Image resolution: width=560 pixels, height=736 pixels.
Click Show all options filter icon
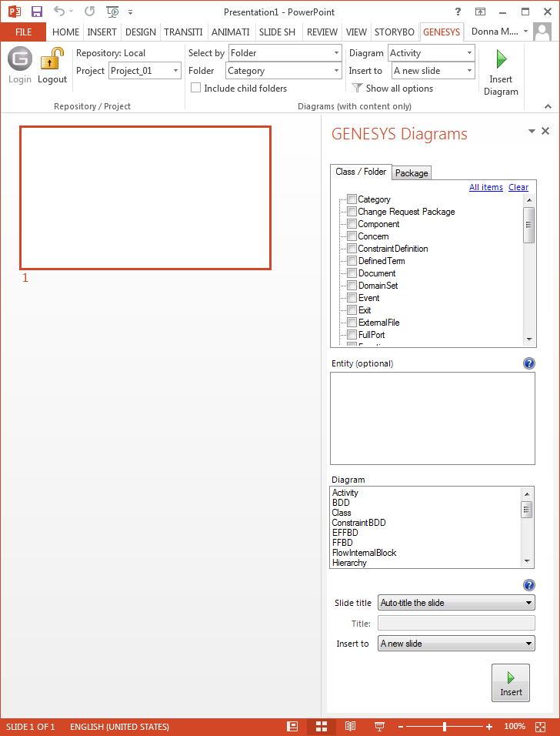[x=358, y=89]
